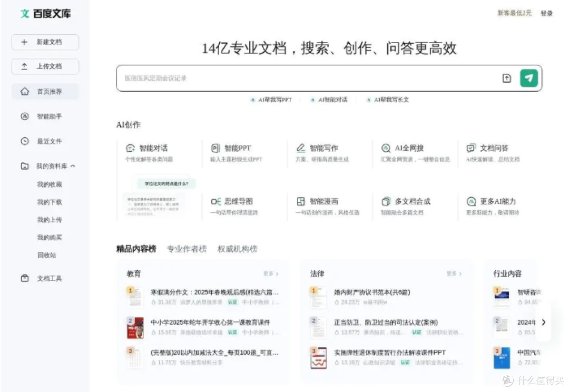Click the clock icon for 最近文件
569x392 pixels.
click(x=25, y=141)
